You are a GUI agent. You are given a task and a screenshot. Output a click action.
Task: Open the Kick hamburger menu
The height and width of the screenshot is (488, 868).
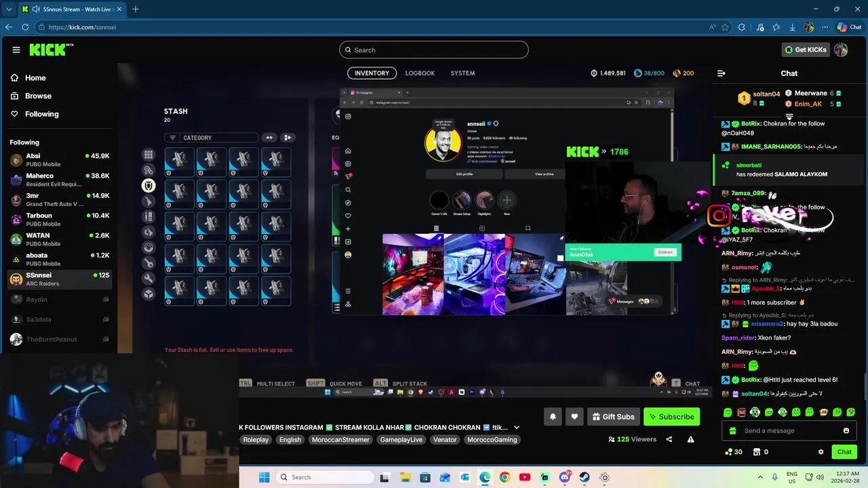click(16, 49)
